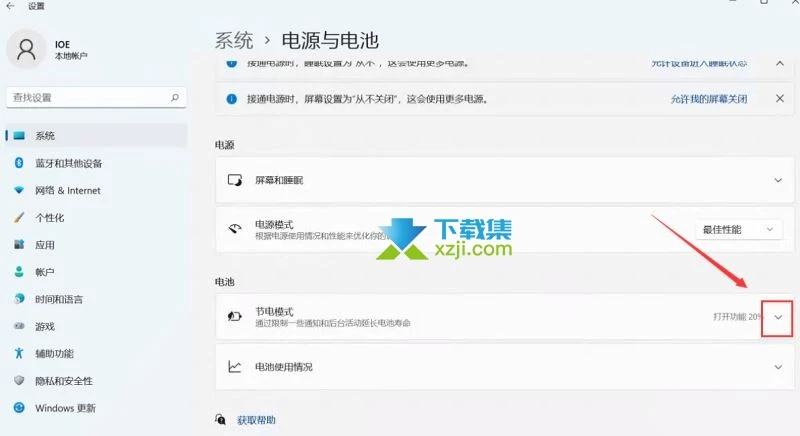Click the 允许我的屏幕关闭 link
The width and height of the screenshot is (800, 436).
[x=709, y=99]
